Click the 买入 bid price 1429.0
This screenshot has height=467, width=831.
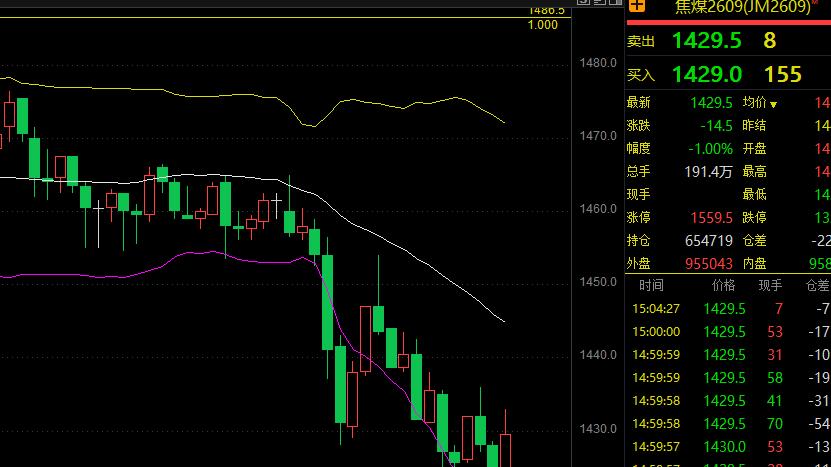(x=706, y=75)
